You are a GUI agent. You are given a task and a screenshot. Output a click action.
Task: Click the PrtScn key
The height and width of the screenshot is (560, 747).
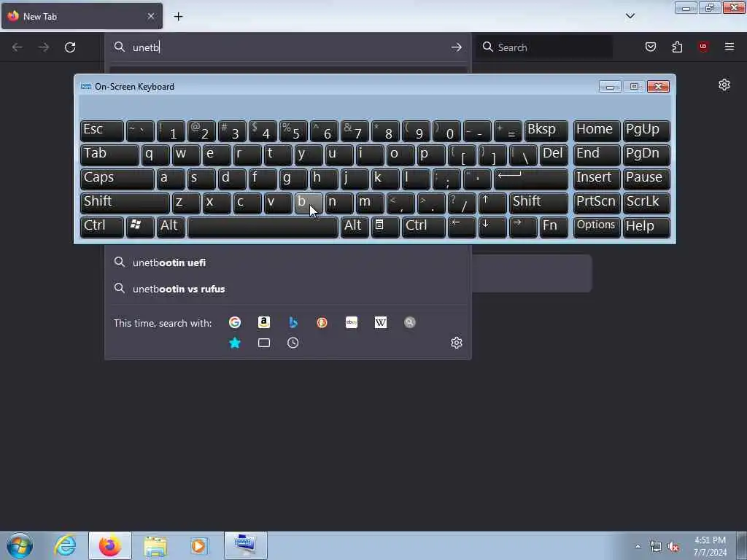[597, 203]
